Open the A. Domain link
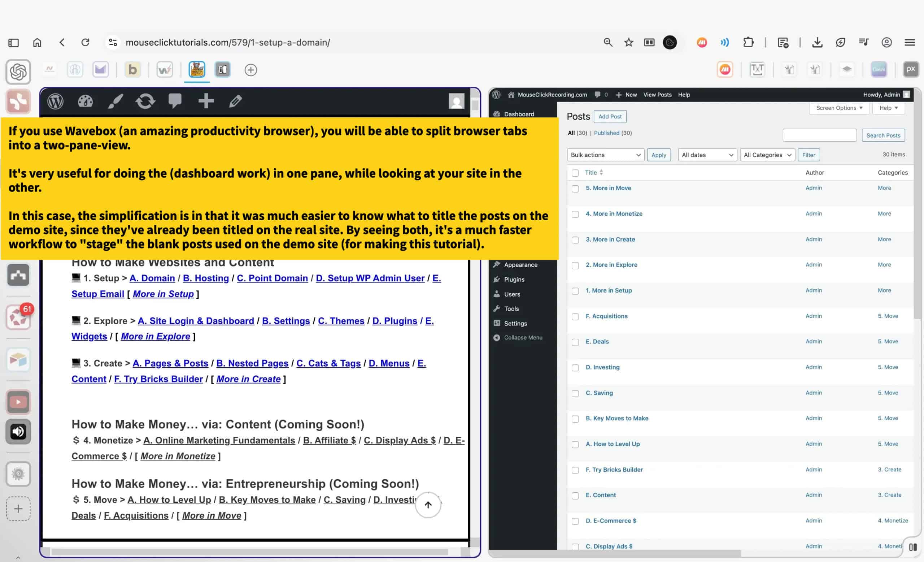Screen dimensions: 924x562 (152, 278)
